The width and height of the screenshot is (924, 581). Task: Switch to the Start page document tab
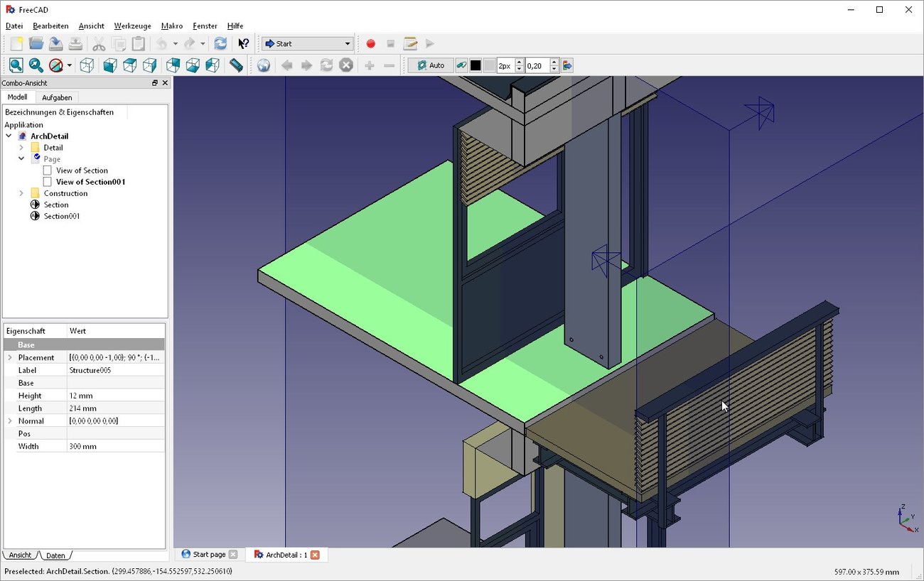click(210, 554)
